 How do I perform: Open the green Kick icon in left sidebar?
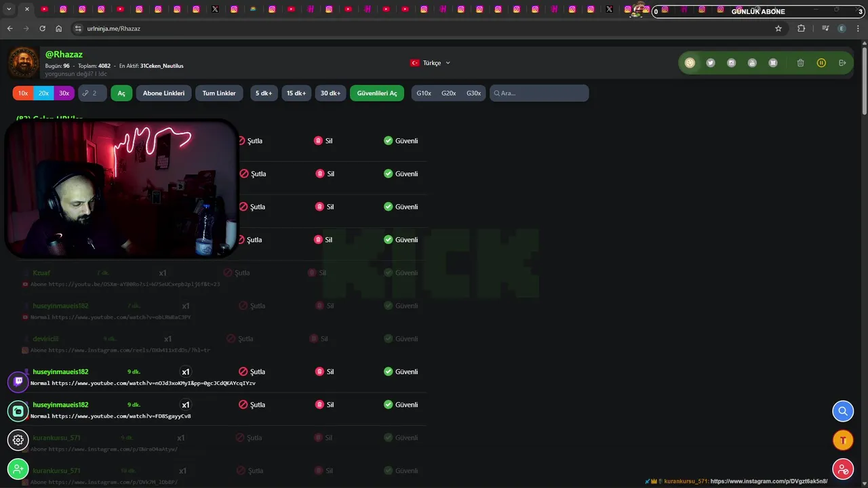pyautogui.click(x=18, y=411)
